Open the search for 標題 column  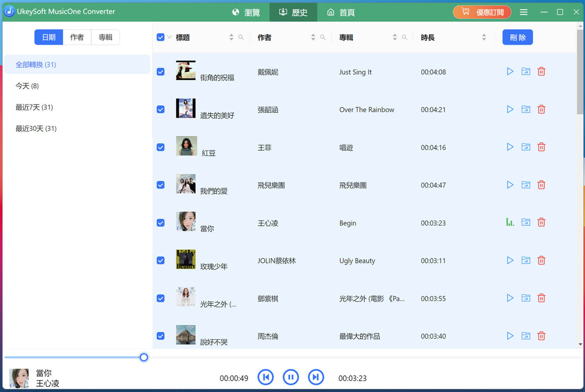(x=241, y=37)
